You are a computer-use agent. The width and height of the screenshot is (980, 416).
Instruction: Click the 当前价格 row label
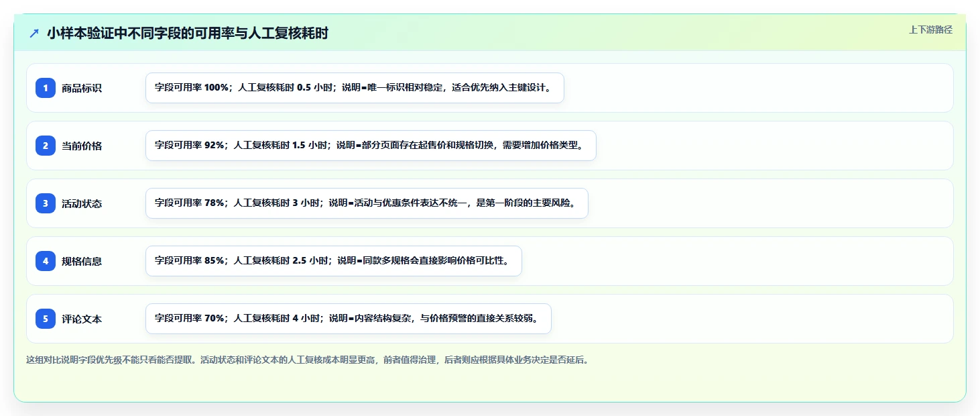click(x=82, y=146)
